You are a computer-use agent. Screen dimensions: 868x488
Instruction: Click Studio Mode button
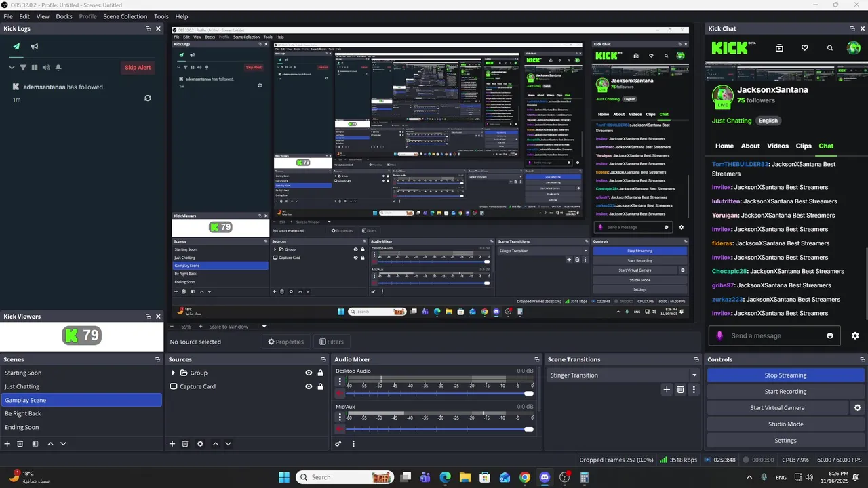pyautogui.click(x=785, y=424)
